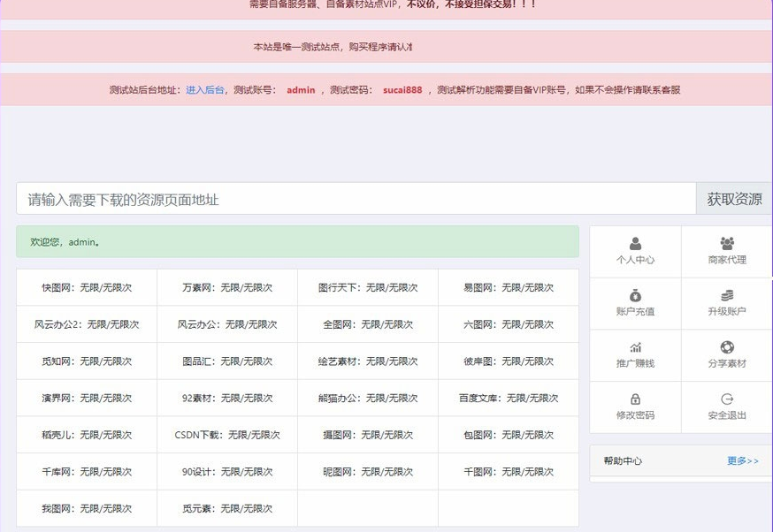Screen dimensions: 773x532
Task: Open 推广赚钱 chart icon
Action: pos(635,347)
